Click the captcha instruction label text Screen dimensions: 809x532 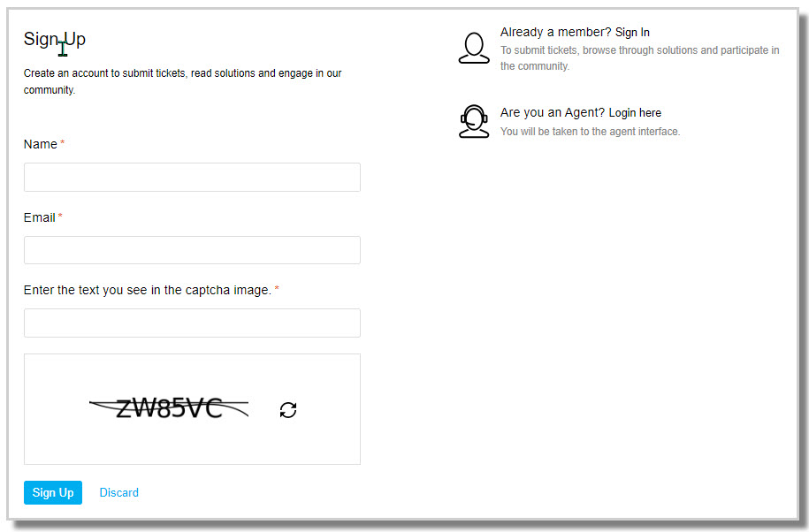pyautogui.click(x=147, y=290)
